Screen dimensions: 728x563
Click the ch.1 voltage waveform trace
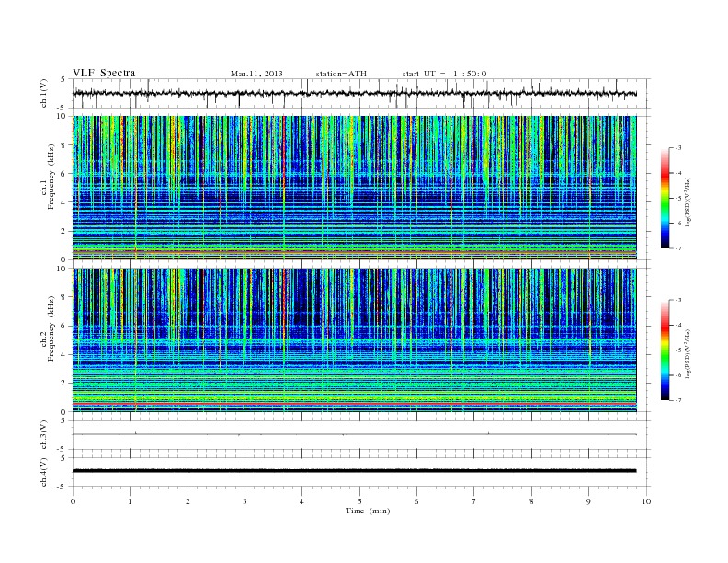point(354,93)
